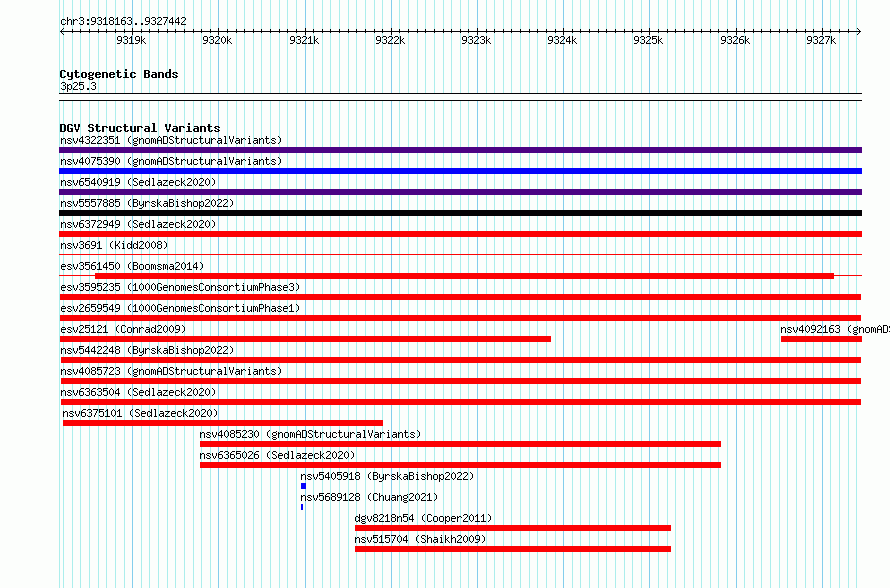This screenshot has height=588, width=890.
Task: Click the esv3561450 (Boomsma2014) label
Action: (132, 266)
